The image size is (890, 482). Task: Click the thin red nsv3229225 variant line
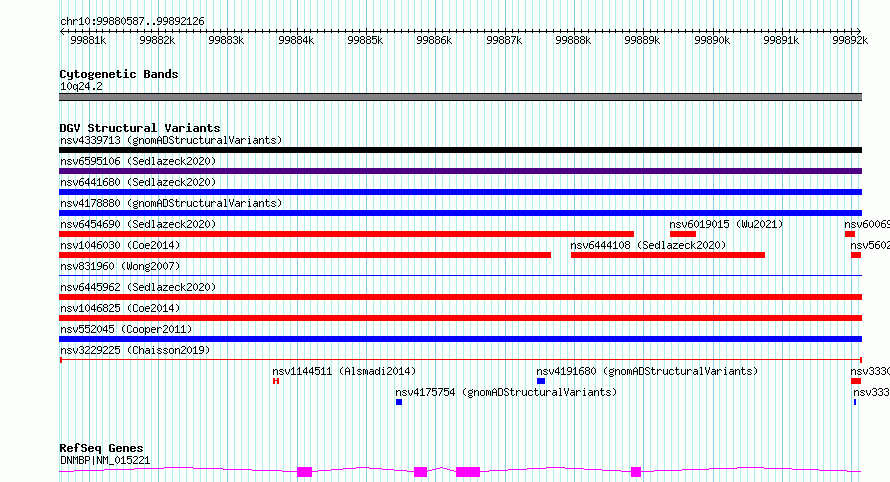coord(460,360)
